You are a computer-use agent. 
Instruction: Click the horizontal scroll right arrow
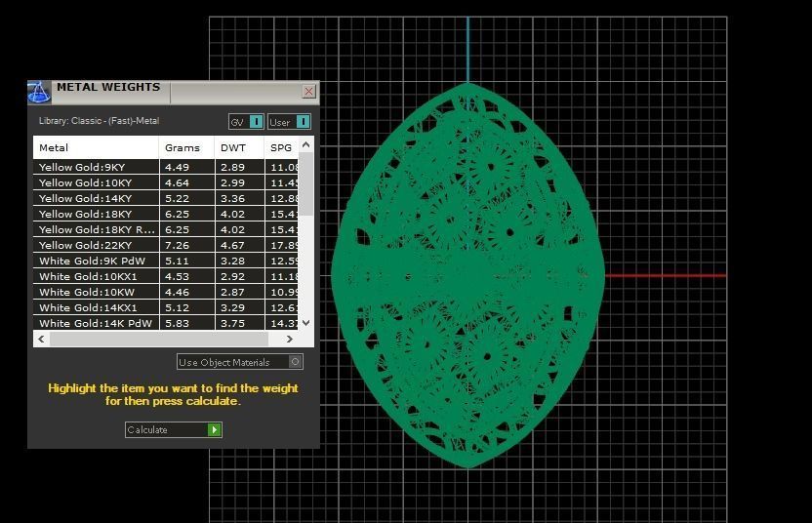pyautogui.click(x=290, y=339)
